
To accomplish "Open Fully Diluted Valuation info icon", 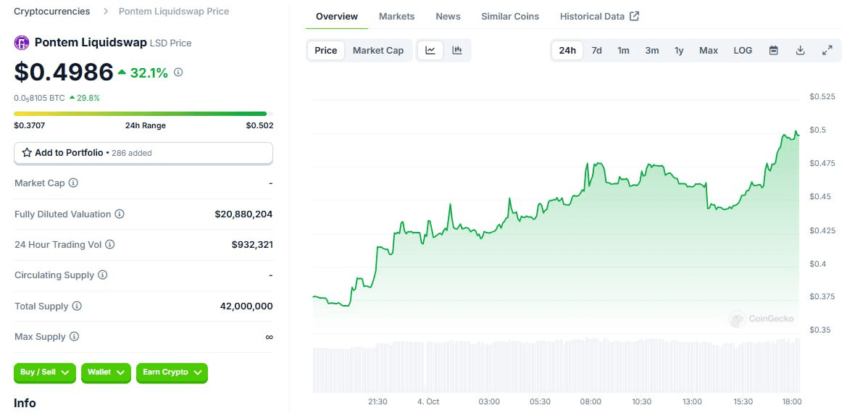I will 120,214.
